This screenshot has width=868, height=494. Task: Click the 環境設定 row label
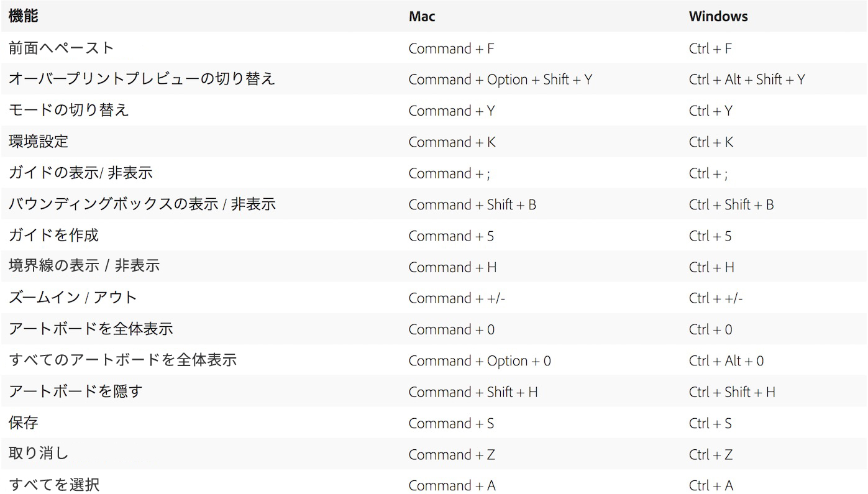point(39,142)
